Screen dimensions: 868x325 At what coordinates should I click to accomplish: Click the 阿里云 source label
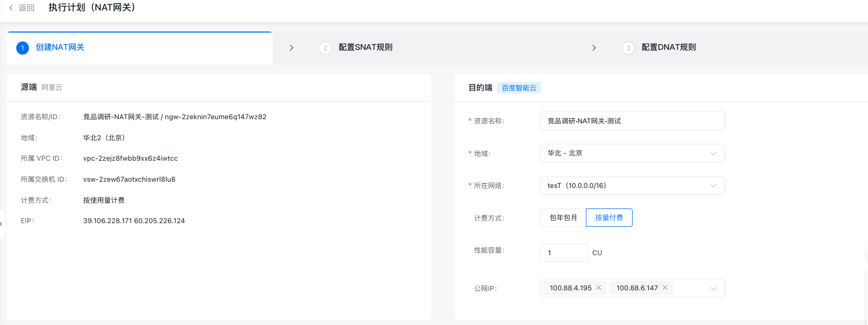click(x=52, y=88)
